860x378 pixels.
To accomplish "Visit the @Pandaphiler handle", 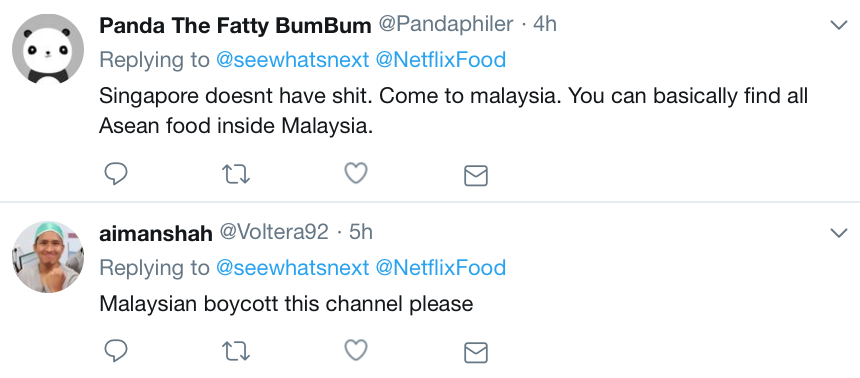I will [446, 25].
